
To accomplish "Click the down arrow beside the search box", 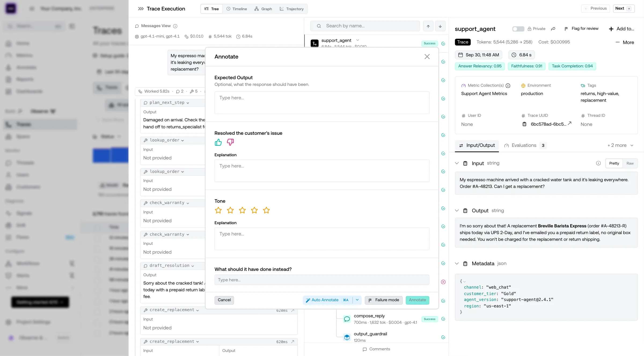I will (440, 26).
